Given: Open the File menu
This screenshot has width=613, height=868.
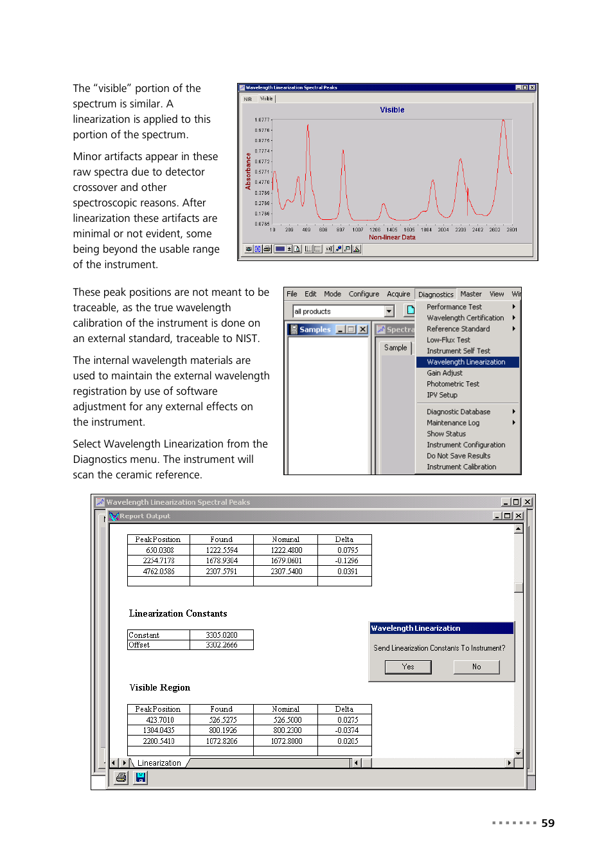Looking at the screenshot, I should 292,294.
